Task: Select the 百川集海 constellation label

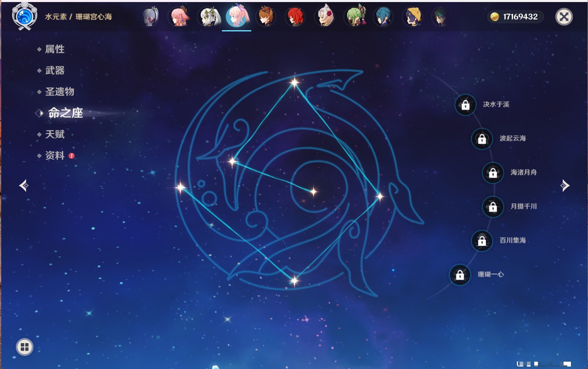Action: pos(513,240)
